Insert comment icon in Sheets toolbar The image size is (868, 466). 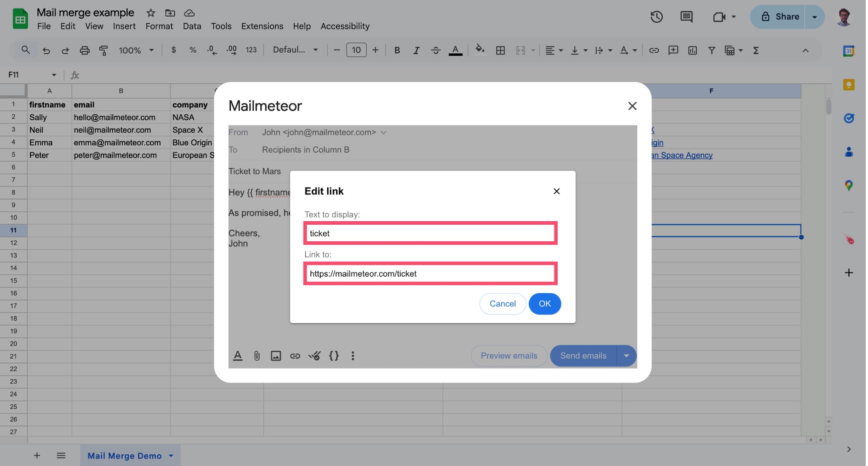point(673,50)
